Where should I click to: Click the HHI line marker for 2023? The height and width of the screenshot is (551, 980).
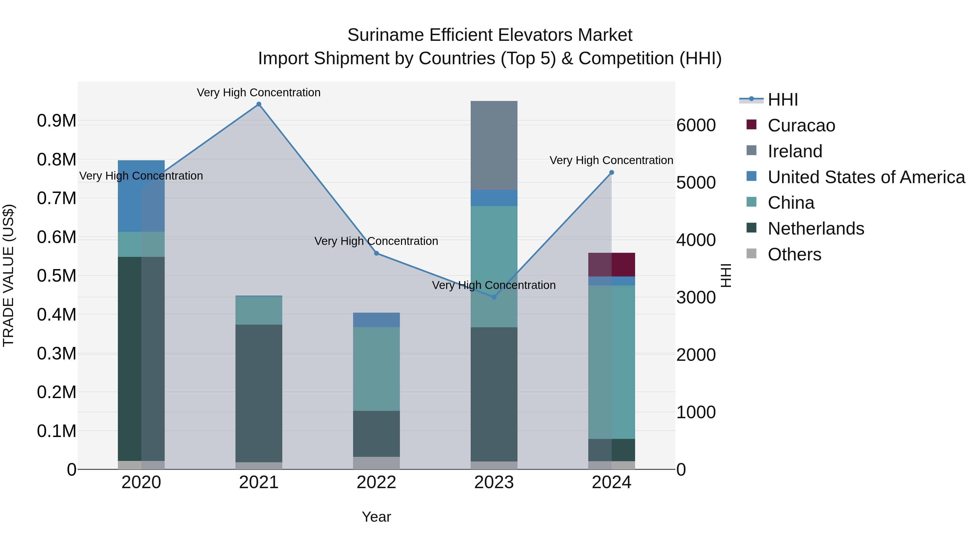point(494,297)
